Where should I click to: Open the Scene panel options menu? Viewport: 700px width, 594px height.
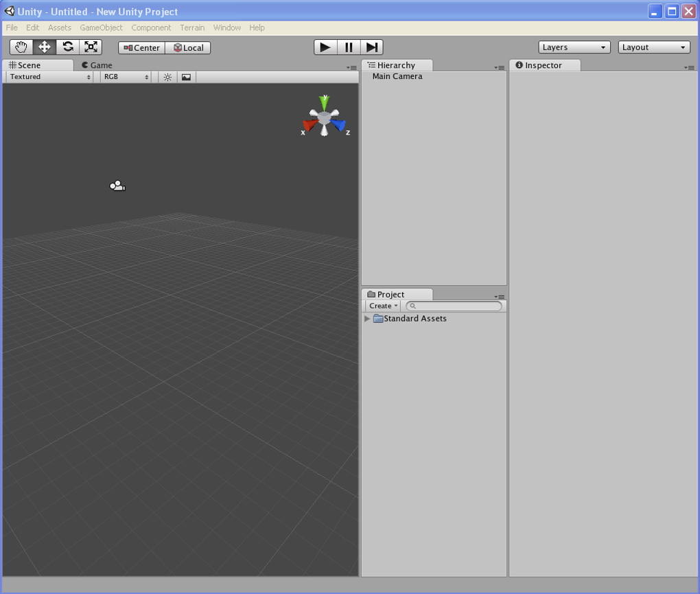pos(351,67)
